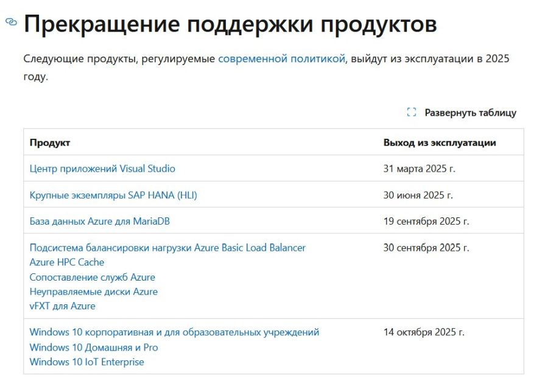Open the vFXT для Azure link
Screen dimensions: 548x392
click(62, 306)
